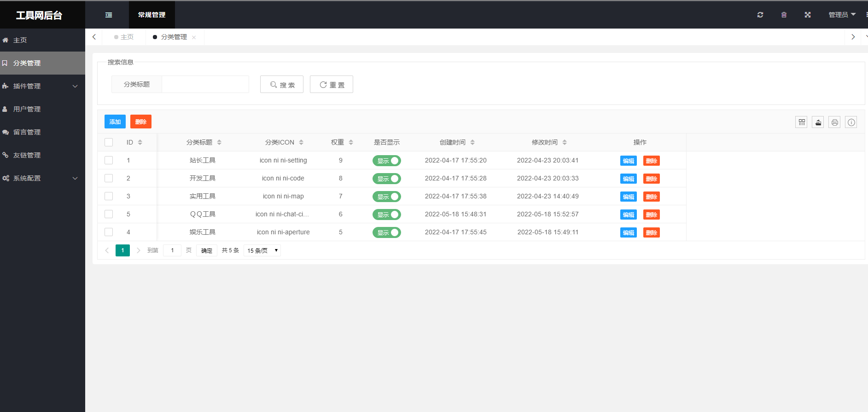868x412 pixels.
Task: Open the column filter icon above table
Action: 801,122
